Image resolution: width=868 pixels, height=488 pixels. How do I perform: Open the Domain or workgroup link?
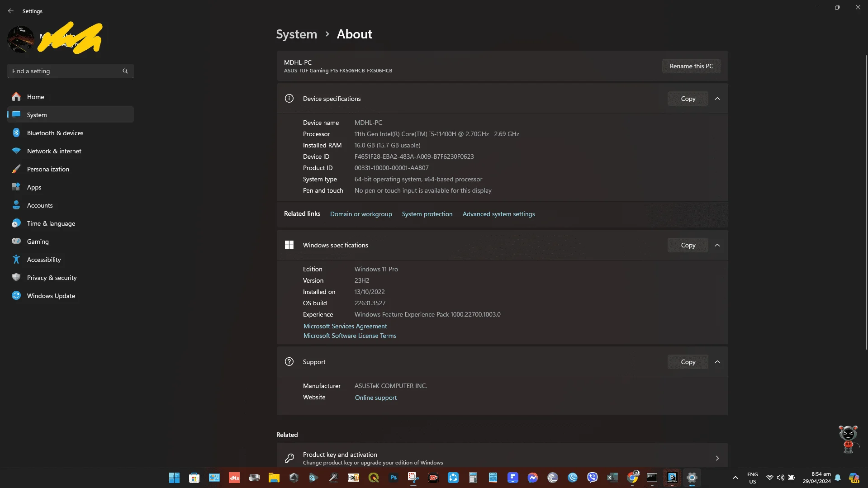tap(361, 214)
